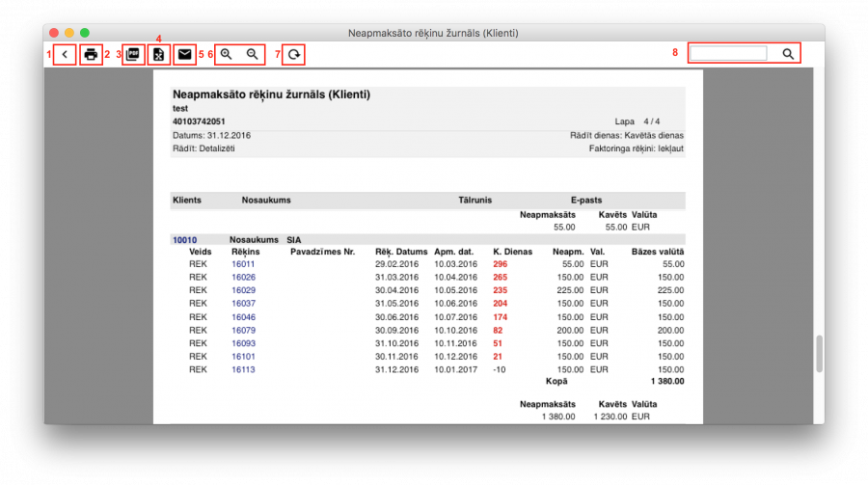868x485 pixels.
Task: Click the green fullscreen window button
Action: pos(85,33)
